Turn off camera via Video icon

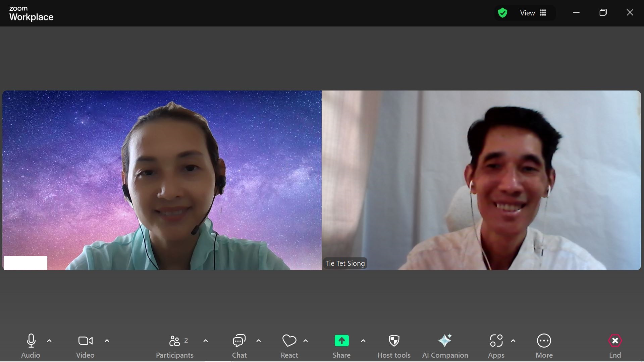click(85, 341)
